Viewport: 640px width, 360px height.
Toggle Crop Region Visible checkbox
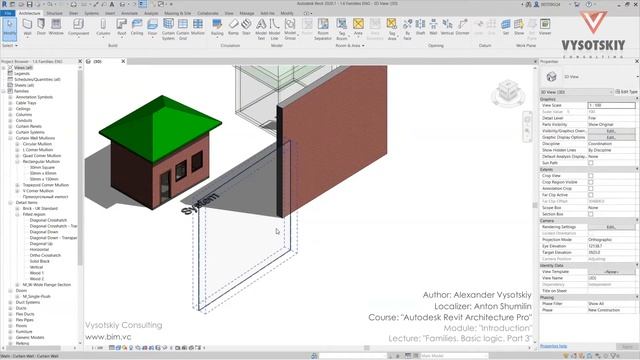(x=591, y=182)
